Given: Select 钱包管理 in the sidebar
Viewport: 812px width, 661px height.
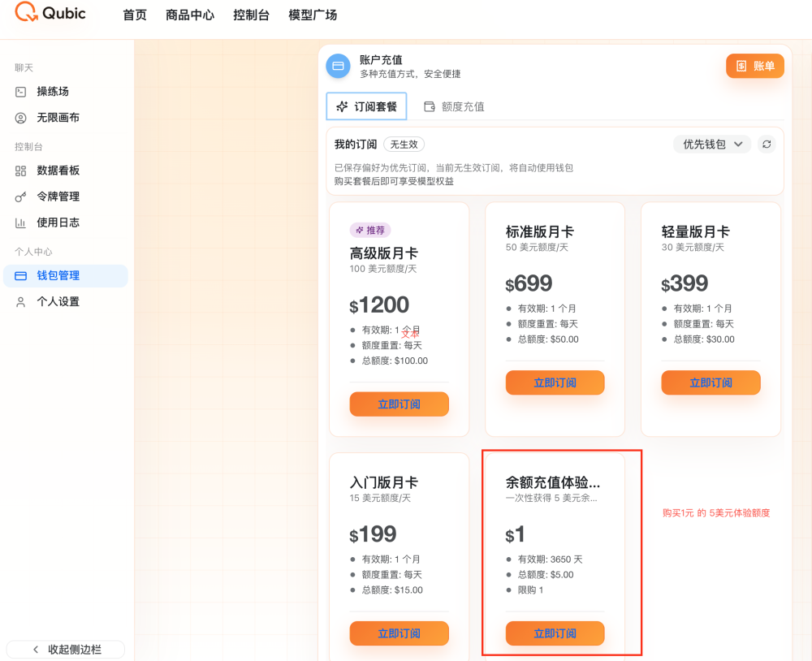Looking at the screenshot, I should tap(65, 275).
